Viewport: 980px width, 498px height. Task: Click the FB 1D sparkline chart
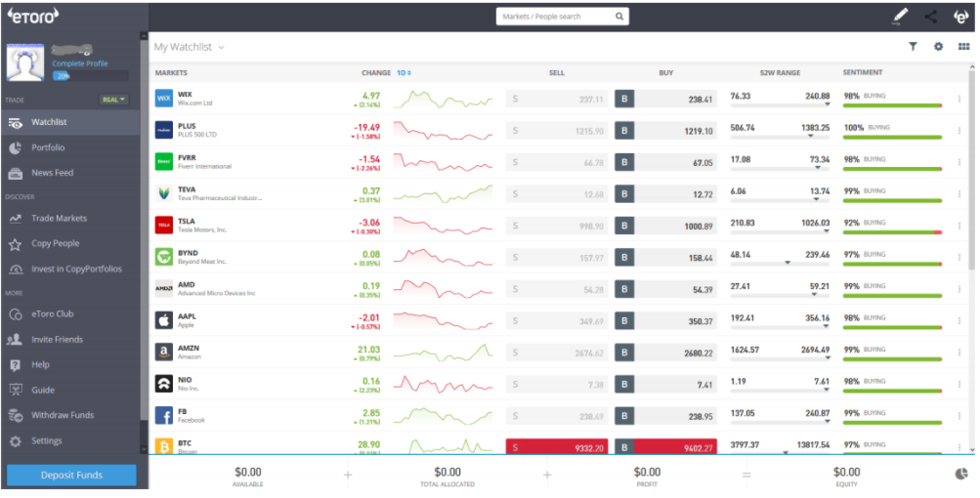(444, 416)
